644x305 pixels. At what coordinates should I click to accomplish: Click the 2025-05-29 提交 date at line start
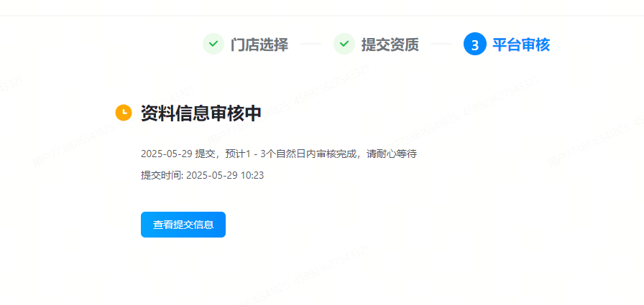point(179,154)
